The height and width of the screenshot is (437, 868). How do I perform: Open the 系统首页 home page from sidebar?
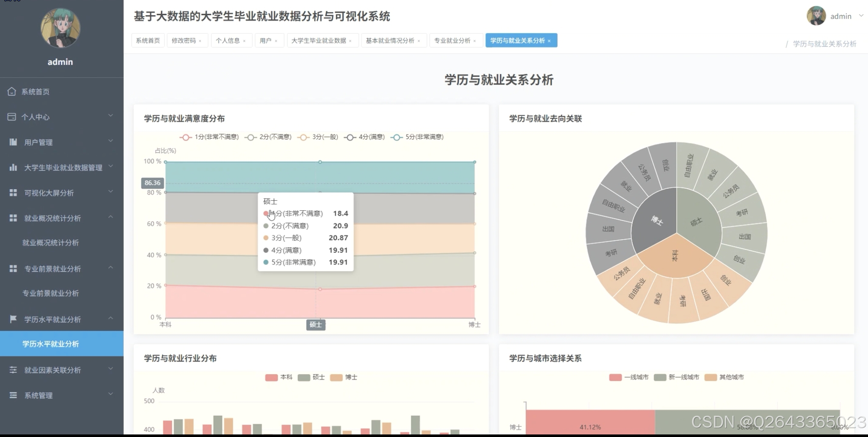click(x=12, y=92)
